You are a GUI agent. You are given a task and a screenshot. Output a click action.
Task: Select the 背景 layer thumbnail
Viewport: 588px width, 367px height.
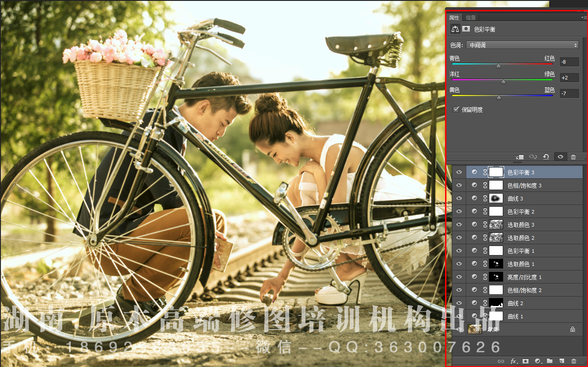(x=475, y=330)
